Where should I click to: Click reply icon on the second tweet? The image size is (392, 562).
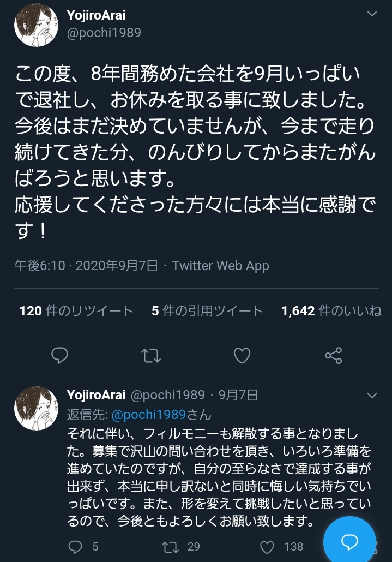click(76, 546)
